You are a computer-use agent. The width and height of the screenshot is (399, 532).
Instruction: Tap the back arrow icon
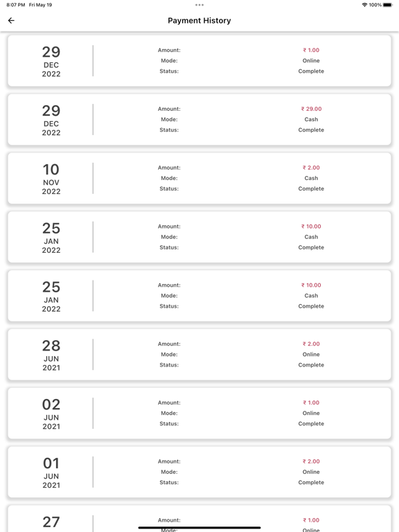click(11, 21)
